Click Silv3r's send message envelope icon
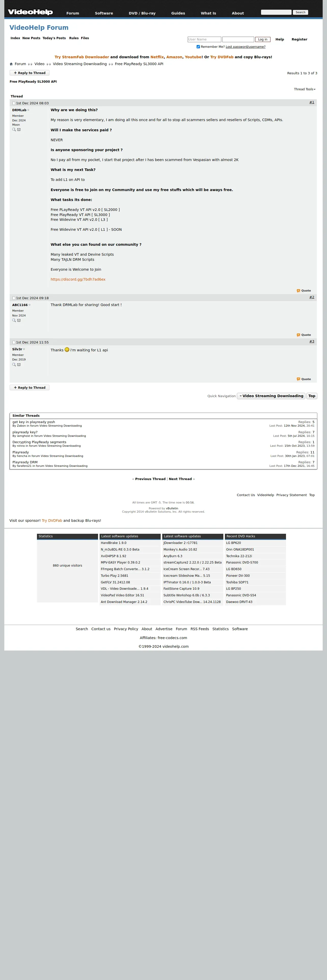The height and width of the screenshot is (980, 327). (19, 365)
